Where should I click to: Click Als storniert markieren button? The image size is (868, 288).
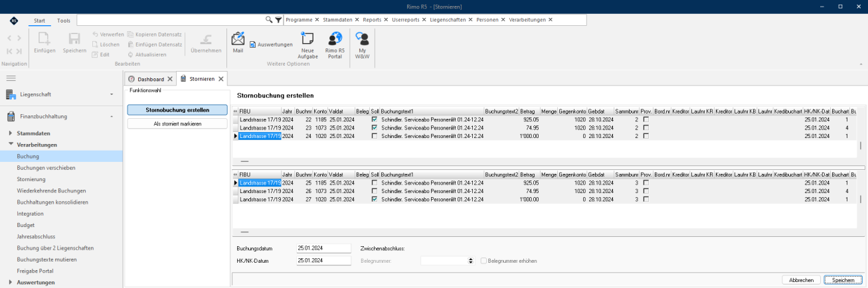pos(177,123)
